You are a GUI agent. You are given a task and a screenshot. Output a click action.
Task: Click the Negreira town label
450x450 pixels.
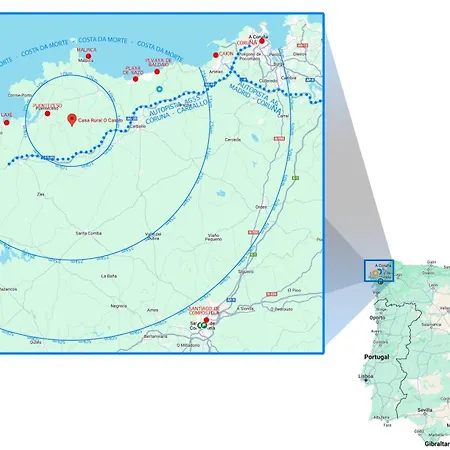[119, 306]
